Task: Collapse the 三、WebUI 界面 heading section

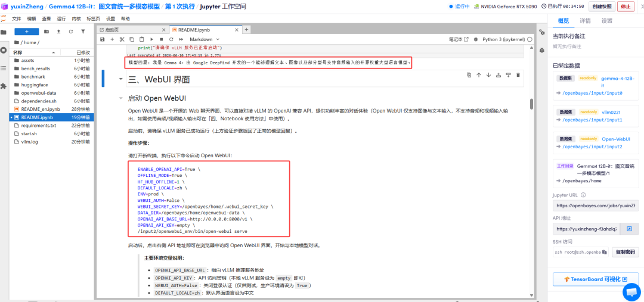Action: click(120, 79)
